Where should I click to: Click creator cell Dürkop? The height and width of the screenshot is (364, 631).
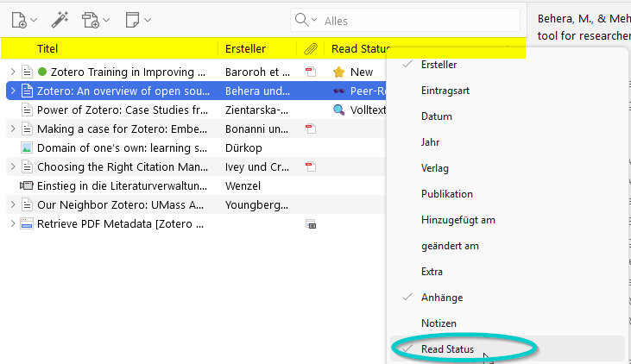coord(243,148)
